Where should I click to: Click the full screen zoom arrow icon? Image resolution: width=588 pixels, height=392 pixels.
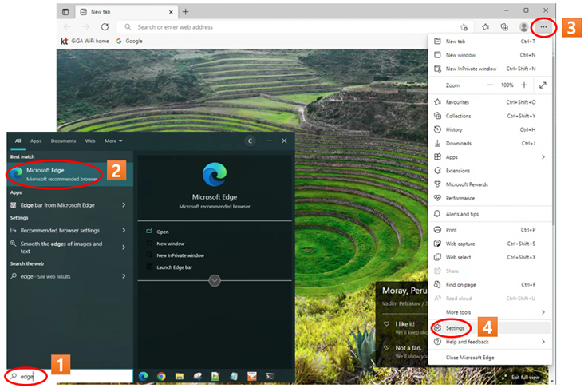pyautogui.click(x=543, y=85)
